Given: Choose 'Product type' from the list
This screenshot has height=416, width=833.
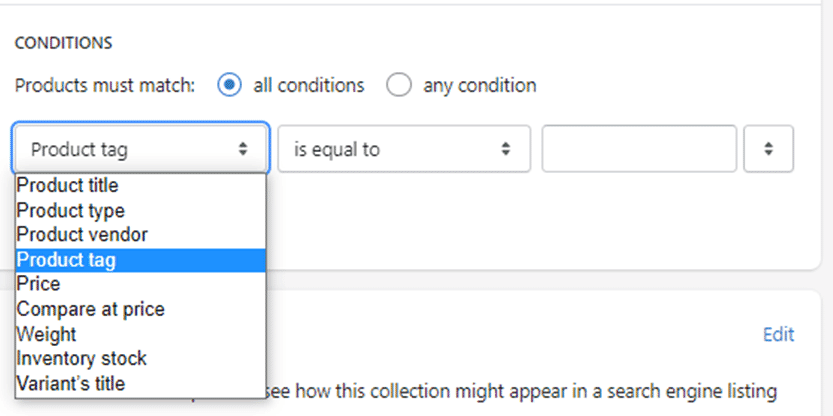Looking at the screenshot, I should [141, 210].
